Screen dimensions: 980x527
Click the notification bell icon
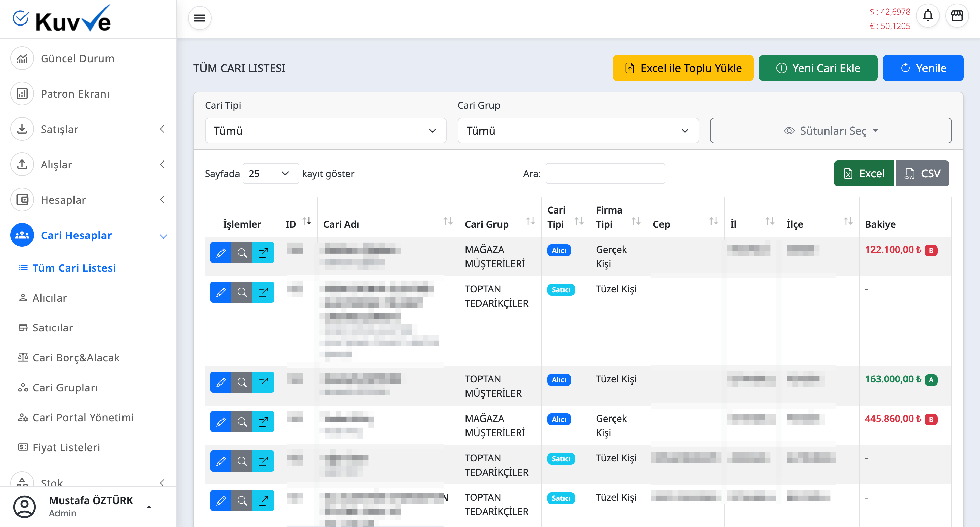pyautogui.click(x=928, y=16)
